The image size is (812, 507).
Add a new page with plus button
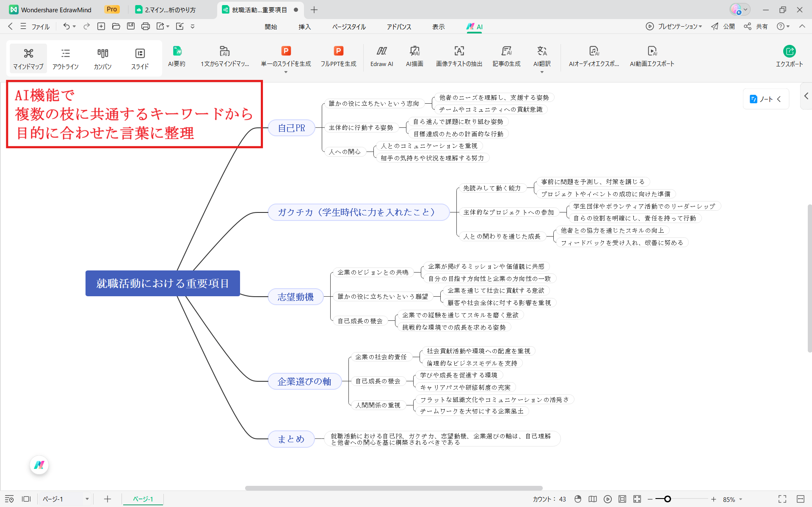pos(108,499)
